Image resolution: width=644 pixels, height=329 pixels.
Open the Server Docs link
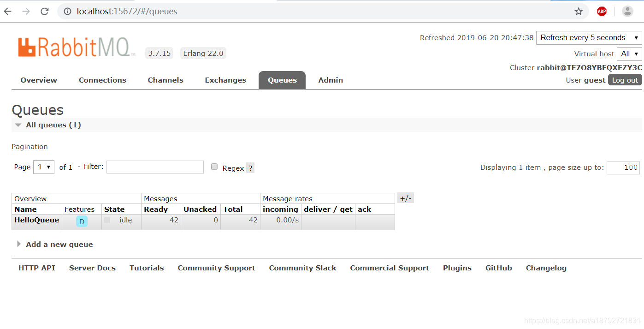tap(92, 268)
